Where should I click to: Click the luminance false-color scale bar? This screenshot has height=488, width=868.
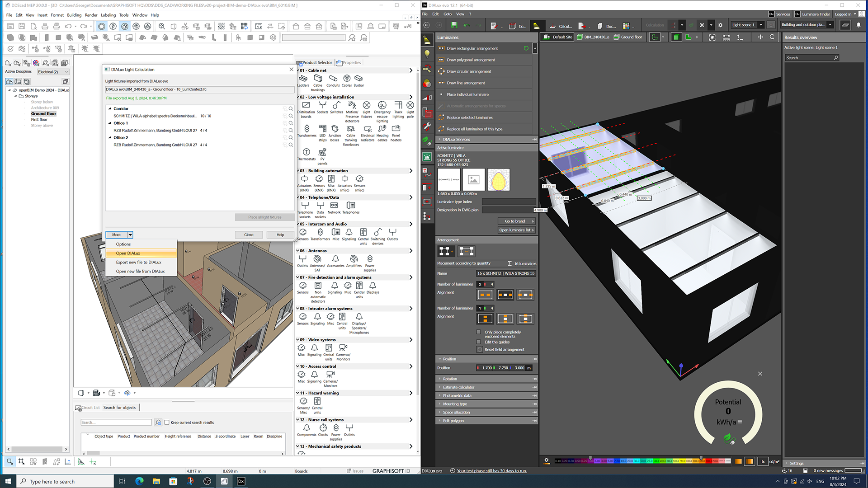pos(642,461)
